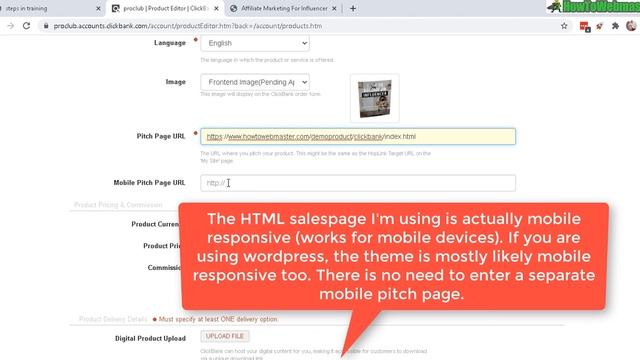Click the 'Must specify at least ONE delivery option' text
This screenshot has height=360, width=640.
pyautogui.click(x=218, y=319)
